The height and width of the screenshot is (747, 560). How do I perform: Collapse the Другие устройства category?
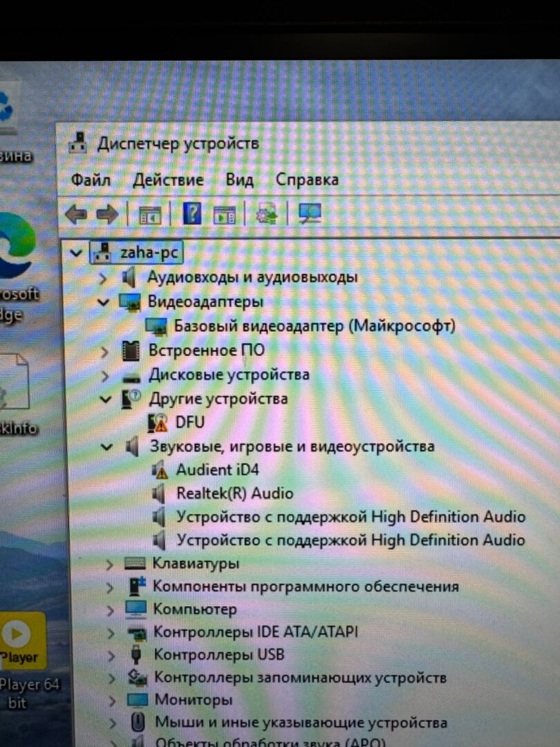(x=104, y=399)
